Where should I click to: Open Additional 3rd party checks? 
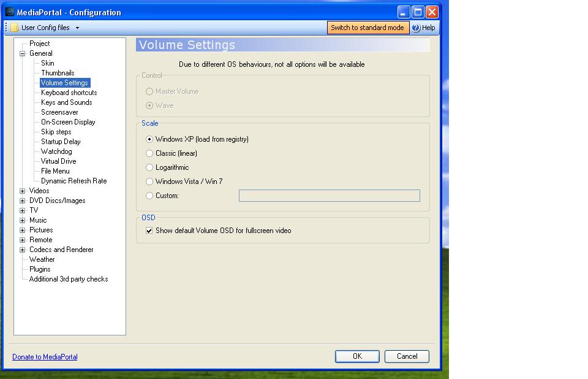[69, 279]
